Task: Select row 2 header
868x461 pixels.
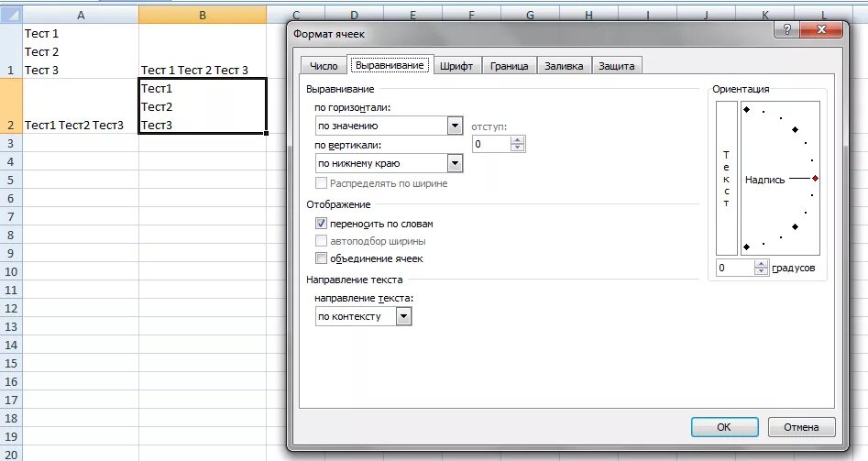Action: [x=11, y=106]
